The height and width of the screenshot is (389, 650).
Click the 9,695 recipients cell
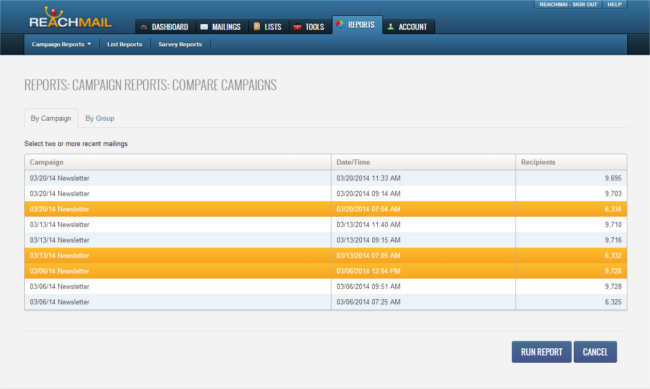pos(571,178)
